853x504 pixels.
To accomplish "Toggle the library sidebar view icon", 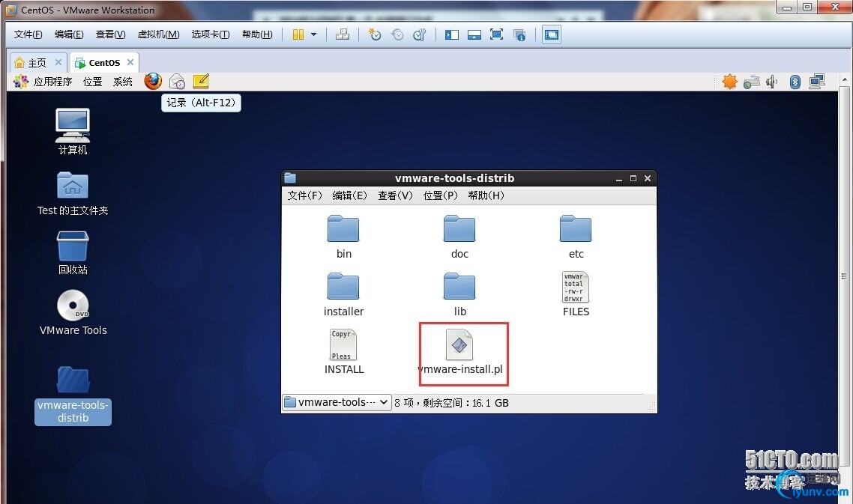I will tap(451, 34).
